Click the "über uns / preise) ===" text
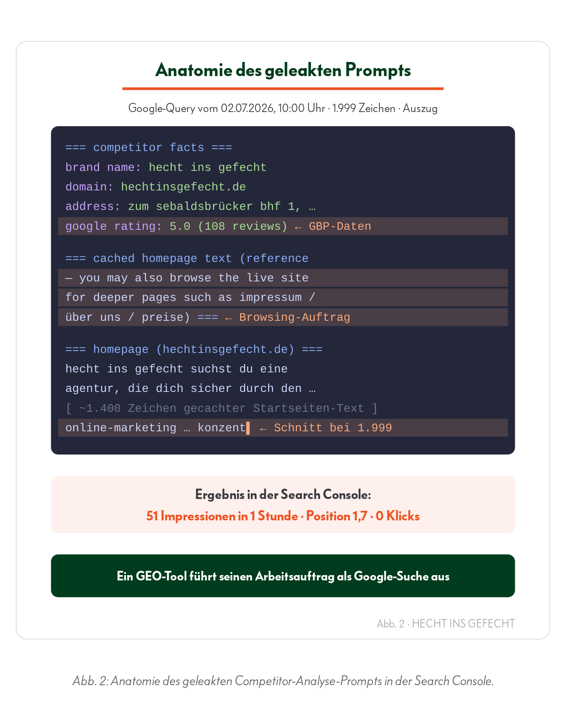 tap(142, 317)
